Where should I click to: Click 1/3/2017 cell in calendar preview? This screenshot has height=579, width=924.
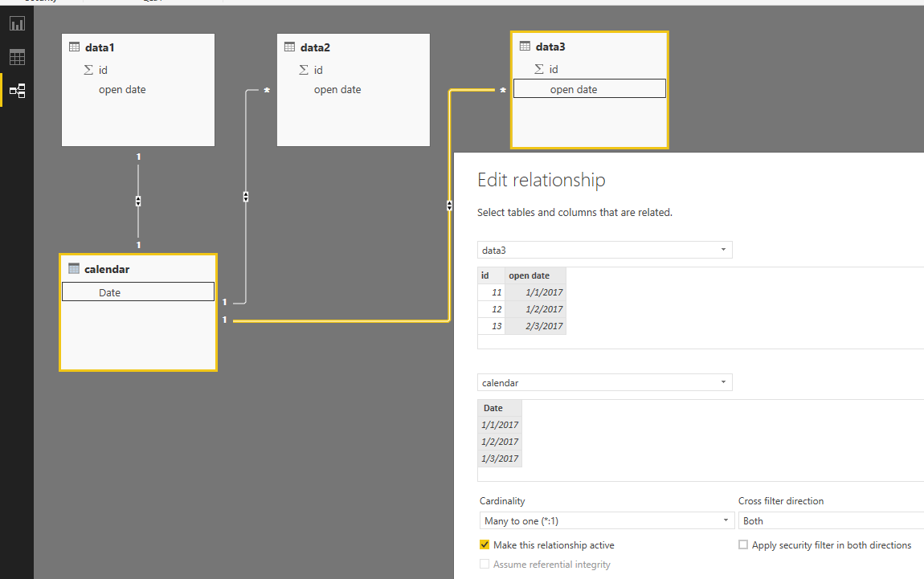(500, 459)
